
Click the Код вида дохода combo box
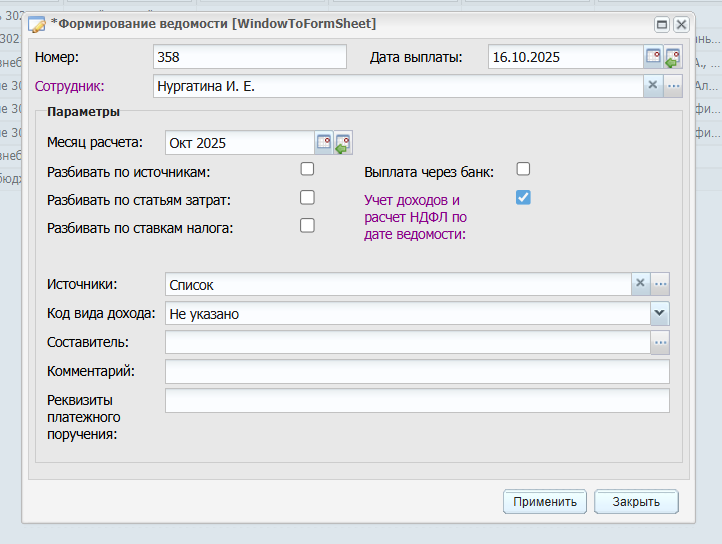[x=408, y=313]
